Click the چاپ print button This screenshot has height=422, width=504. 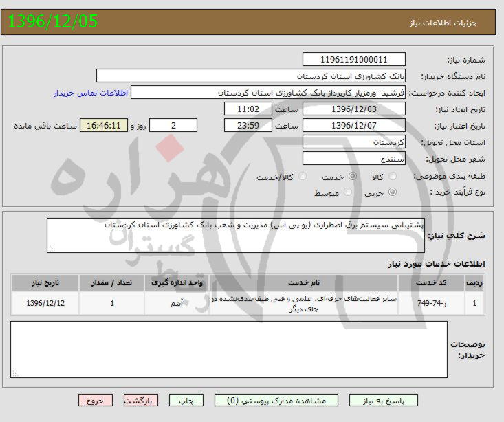[x=186, y=401]
